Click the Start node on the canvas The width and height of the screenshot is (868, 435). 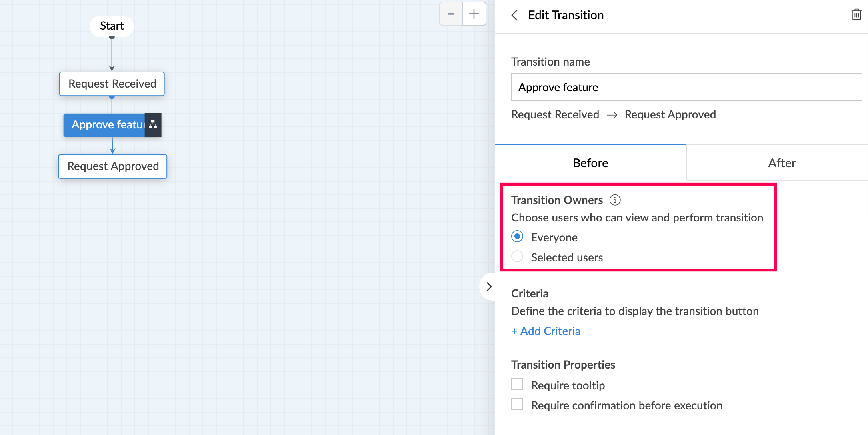click(x=112, y=26)
